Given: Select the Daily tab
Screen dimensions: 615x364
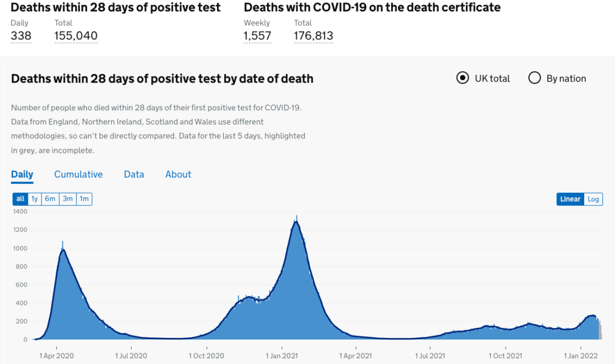Looking at the screenshot, I should click(x=22, y=174).
